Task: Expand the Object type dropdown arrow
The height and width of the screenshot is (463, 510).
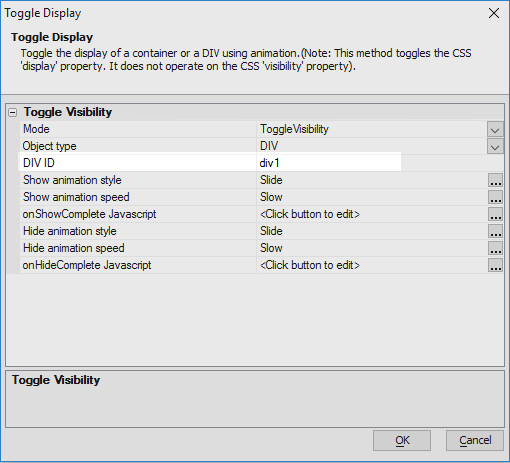Action: click(495, 146)
